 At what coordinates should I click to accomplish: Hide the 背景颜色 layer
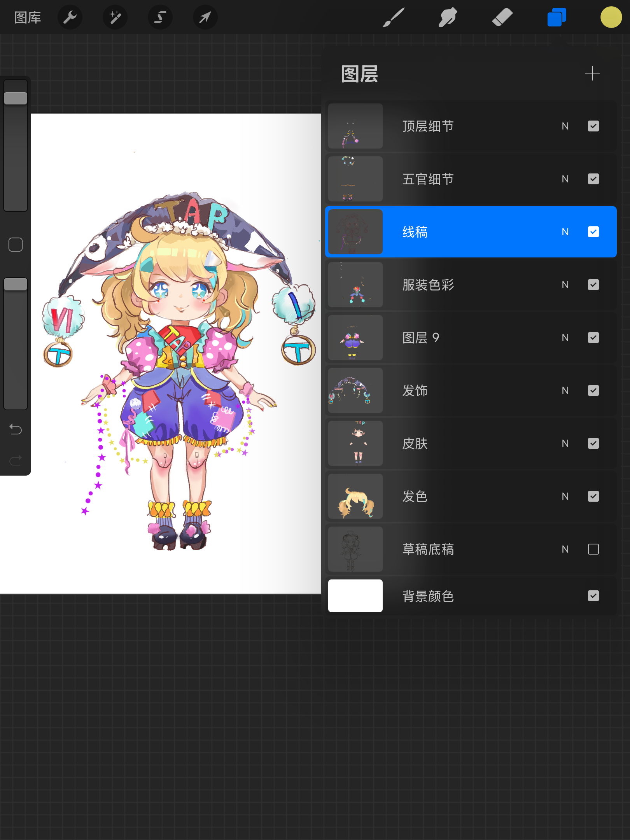[x=593, y=596]
